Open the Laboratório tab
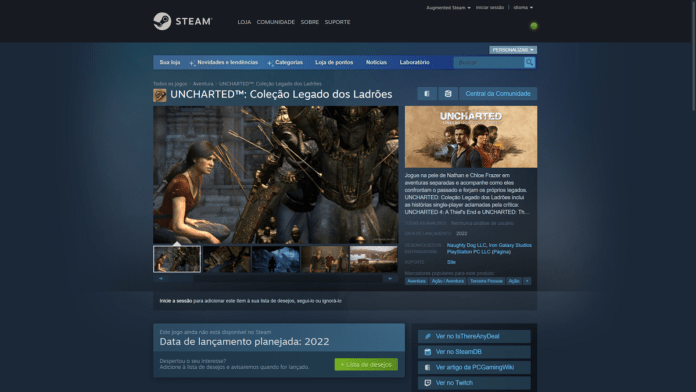Image resolution: width=696 pixels, height=392 pixels. [x=415, y=63]
